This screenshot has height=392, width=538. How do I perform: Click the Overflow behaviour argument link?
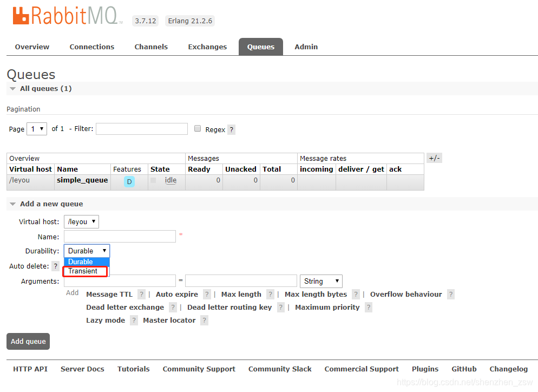pyautogui.click(x=406, y=295)
